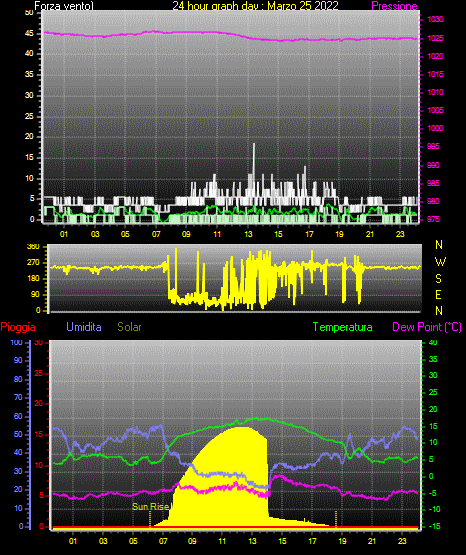Screen dimensions: 466x555
Task: Click the Pressione legend label
Action: pyautogui.click(x=394, y=6)
